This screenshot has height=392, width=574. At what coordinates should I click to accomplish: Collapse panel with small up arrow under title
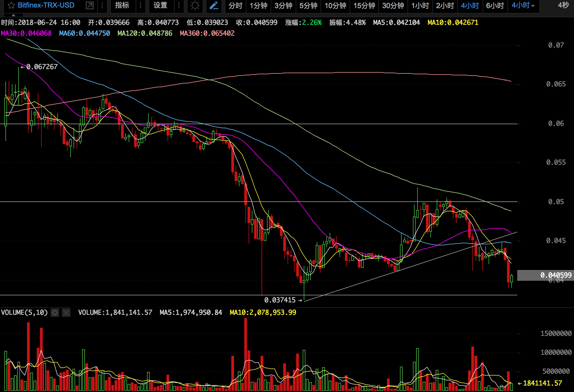click(x=13, y=15)
